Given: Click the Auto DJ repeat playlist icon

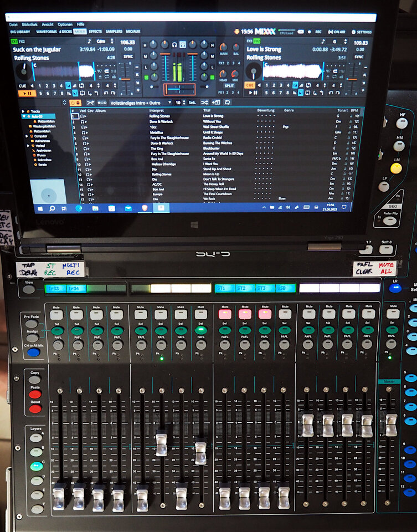Looking at the screenshot, I should pos(228,102).
